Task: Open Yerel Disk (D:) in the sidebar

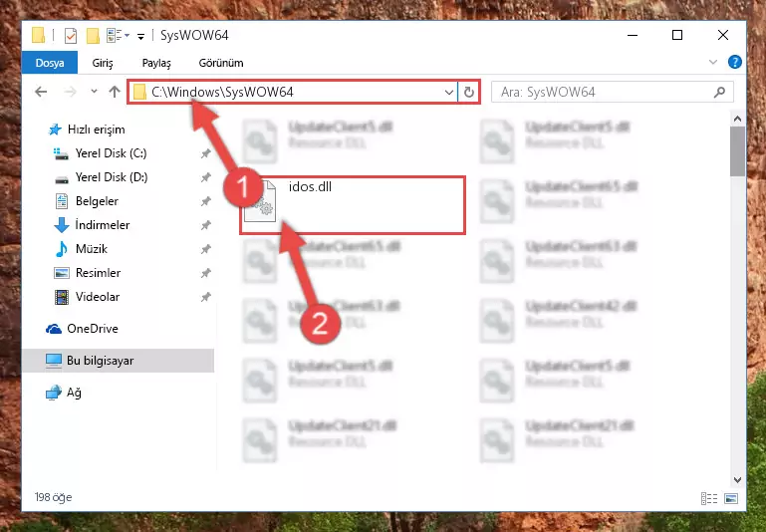Action: 112,177
